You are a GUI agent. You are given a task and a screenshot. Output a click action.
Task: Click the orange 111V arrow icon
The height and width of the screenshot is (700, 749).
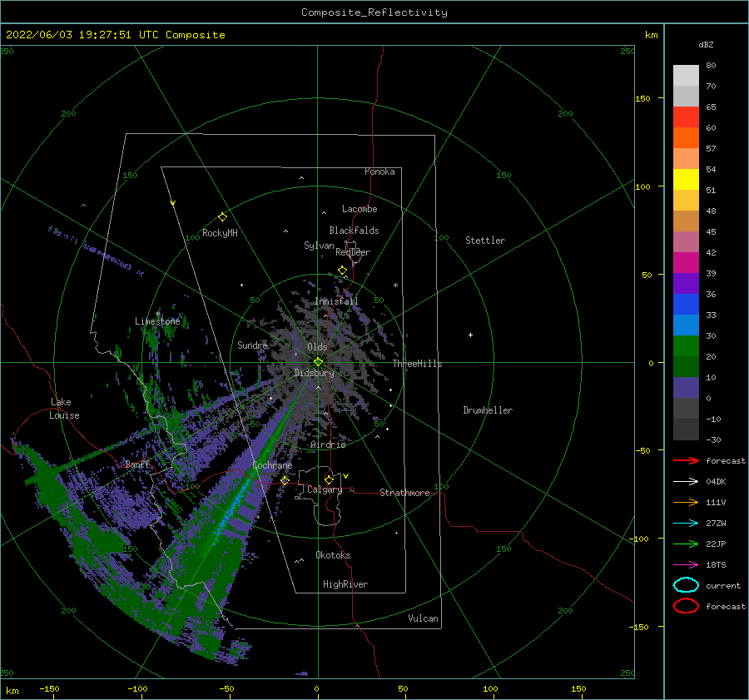[x=686, y=502]
